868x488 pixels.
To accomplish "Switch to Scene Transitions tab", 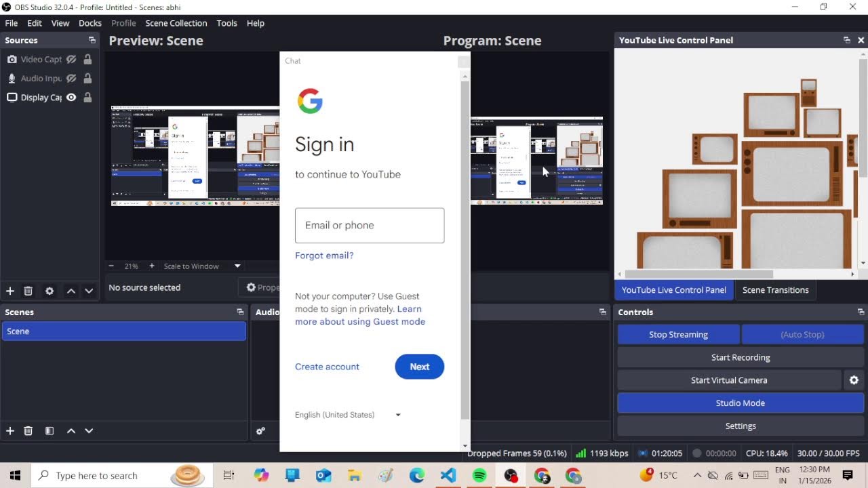I will coord(776,290).
